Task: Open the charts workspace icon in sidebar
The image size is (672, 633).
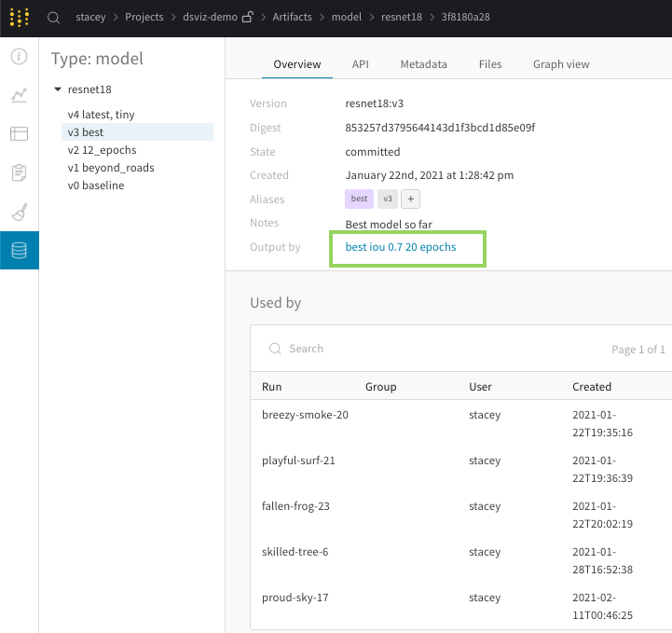Action: click(20, 95)
